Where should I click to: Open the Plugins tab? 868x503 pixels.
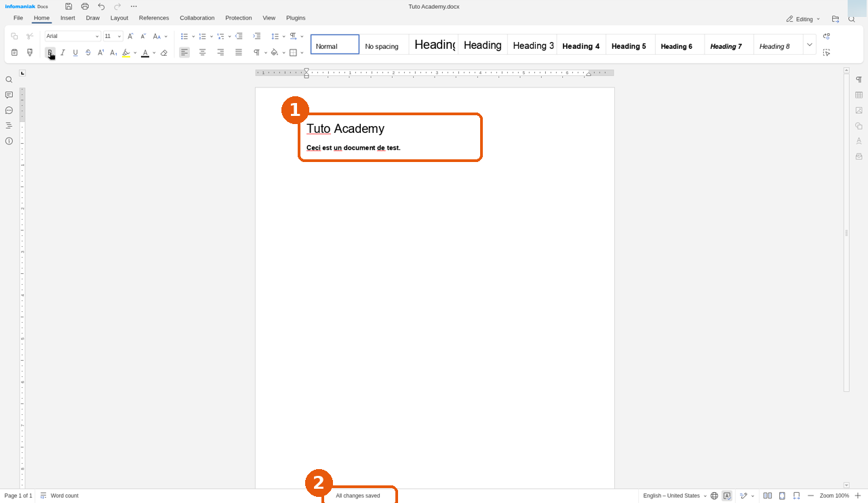point(296,18)
